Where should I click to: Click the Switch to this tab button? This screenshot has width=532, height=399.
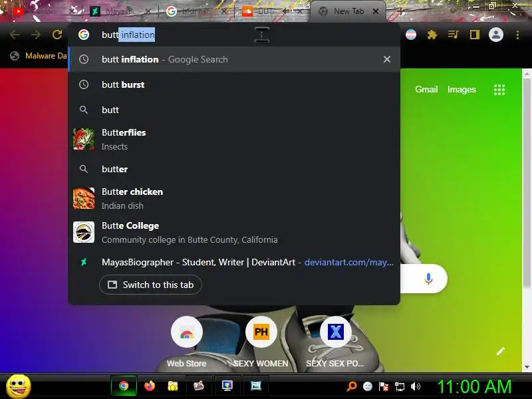point(151,285)
